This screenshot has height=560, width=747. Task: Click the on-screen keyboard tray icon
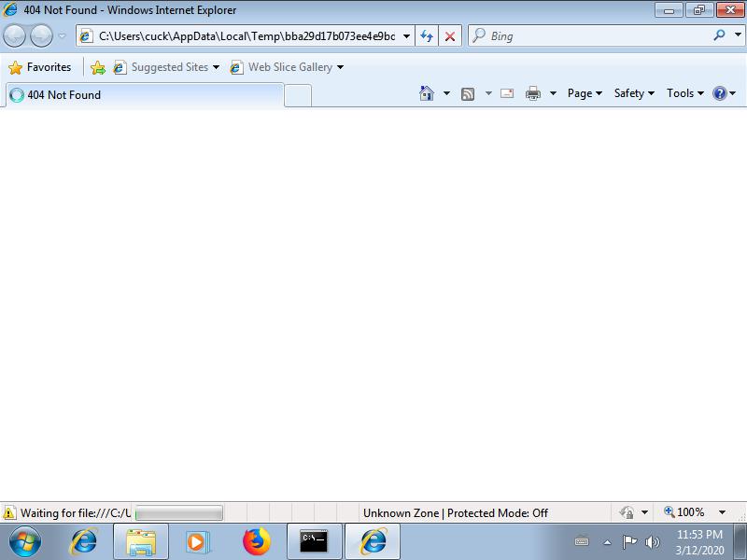pyautogui.click(x=582, y=542)
